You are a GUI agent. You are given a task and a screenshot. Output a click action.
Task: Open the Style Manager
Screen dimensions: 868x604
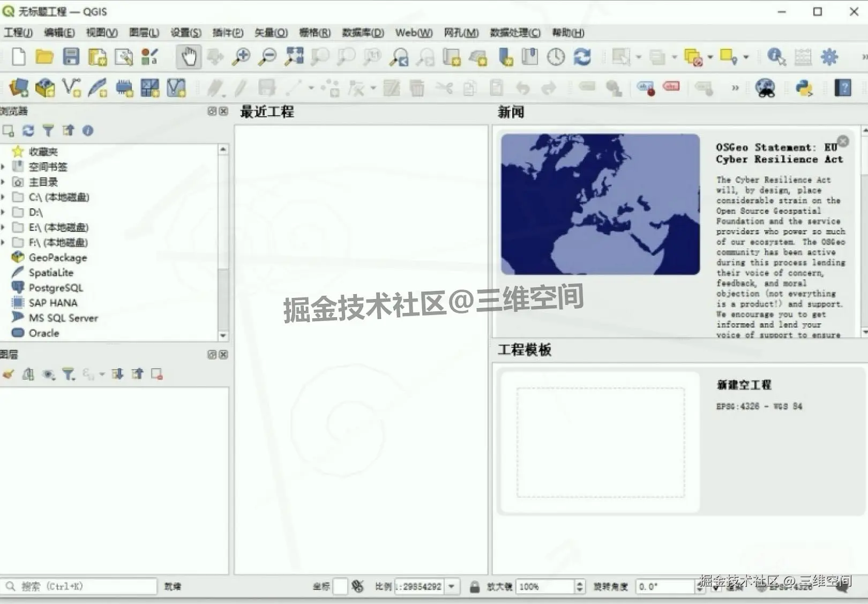tap(148, 56)
